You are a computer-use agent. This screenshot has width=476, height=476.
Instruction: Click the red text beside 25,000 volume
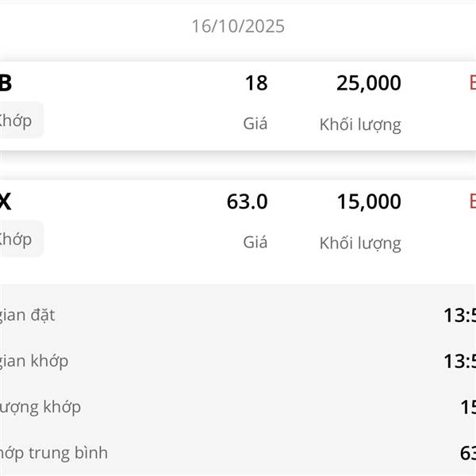click(472, 83)
